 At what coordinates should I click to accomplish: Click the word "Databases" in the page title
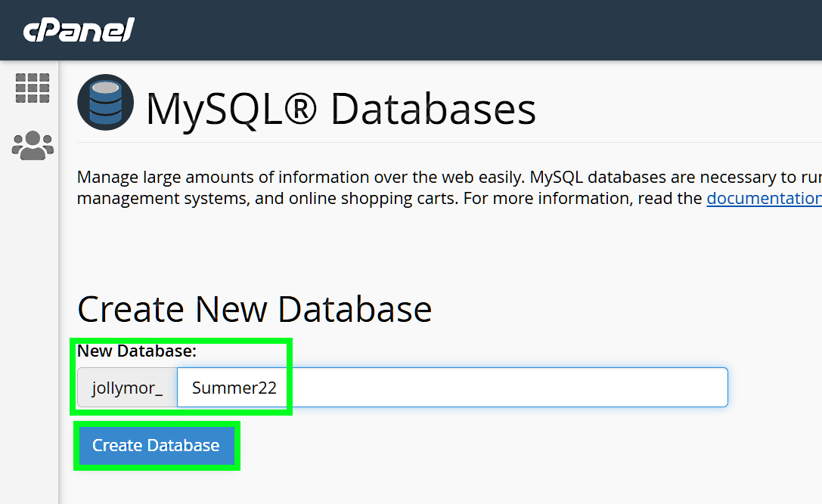tap(433, 109)
